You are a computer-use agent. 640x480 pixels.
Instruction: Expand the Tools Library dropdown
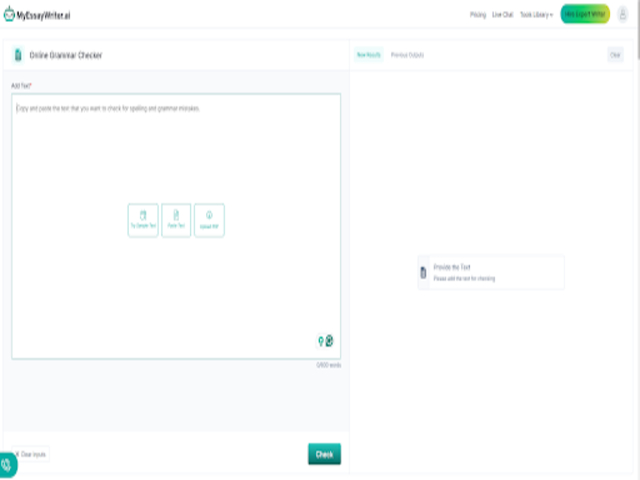536,15
